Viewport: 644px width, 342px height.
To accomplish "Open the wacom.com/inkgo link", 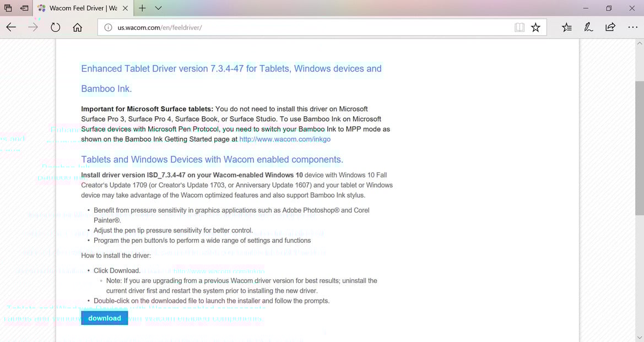I will click(285, 139).
